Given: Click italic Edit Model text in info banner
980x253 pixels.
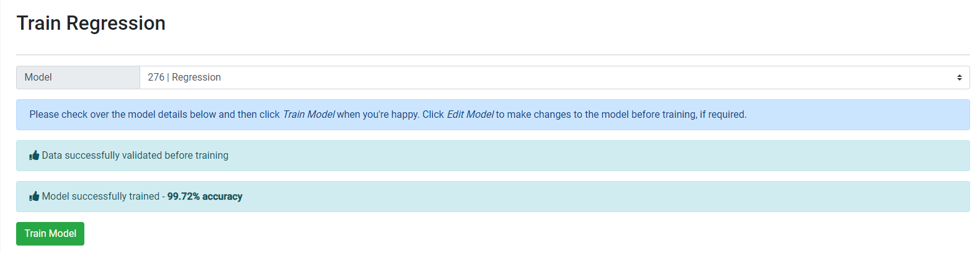Looking at the screenshot, I should 470,115.
